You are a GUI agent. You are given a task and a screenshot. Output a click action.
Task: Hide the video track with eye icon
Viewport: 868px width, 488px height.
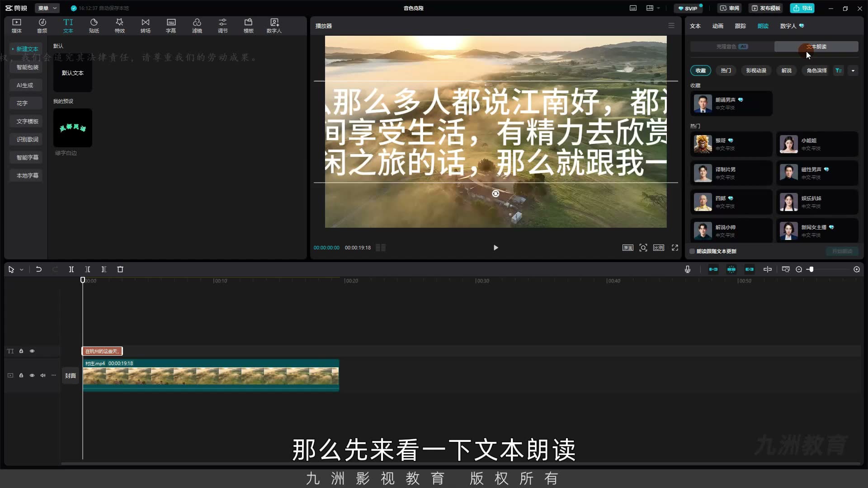(32, 375)
